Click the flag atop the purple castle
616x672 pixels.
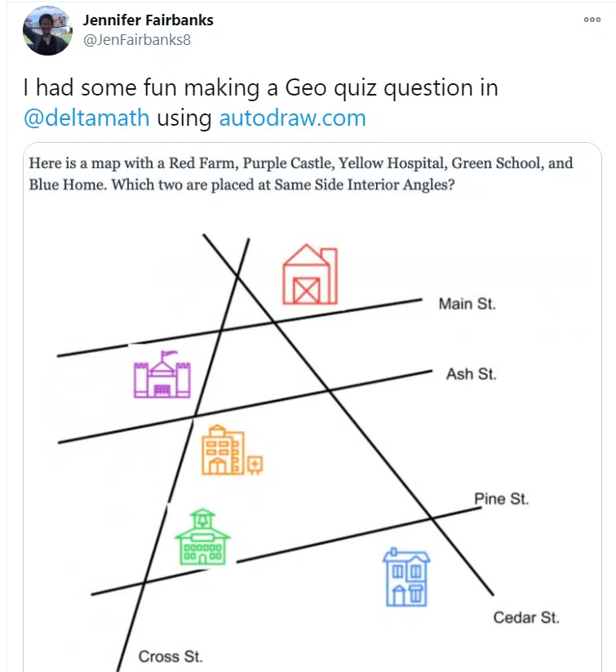pos(169,355)
